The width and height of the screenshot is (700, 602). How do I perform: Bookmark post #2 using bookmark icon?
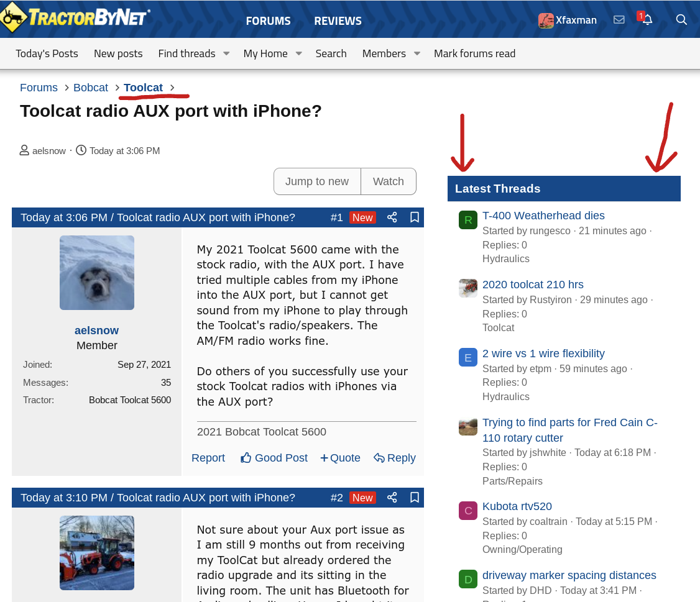pos(415,498)
